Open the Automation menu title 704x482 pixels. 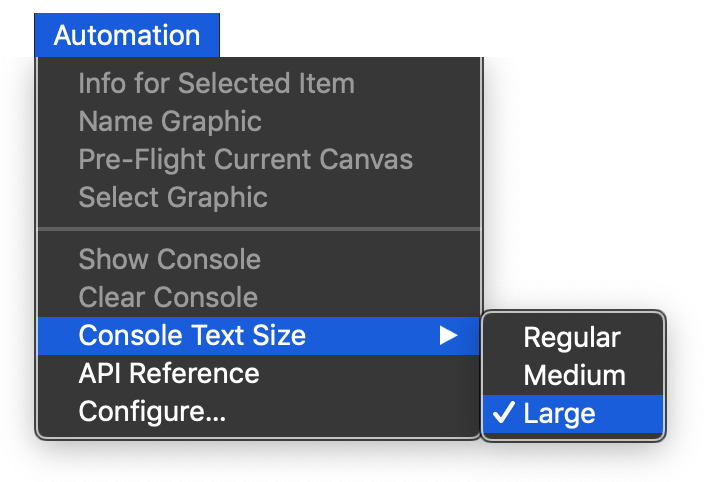click(127, 36)
